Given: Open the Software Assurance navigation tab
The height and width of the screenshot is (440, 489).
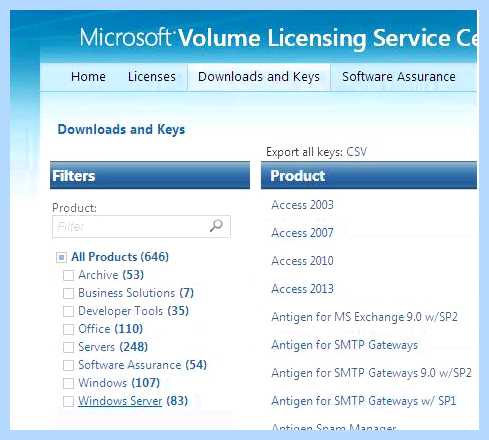Looking at the screenshot, I should point(399,77).
